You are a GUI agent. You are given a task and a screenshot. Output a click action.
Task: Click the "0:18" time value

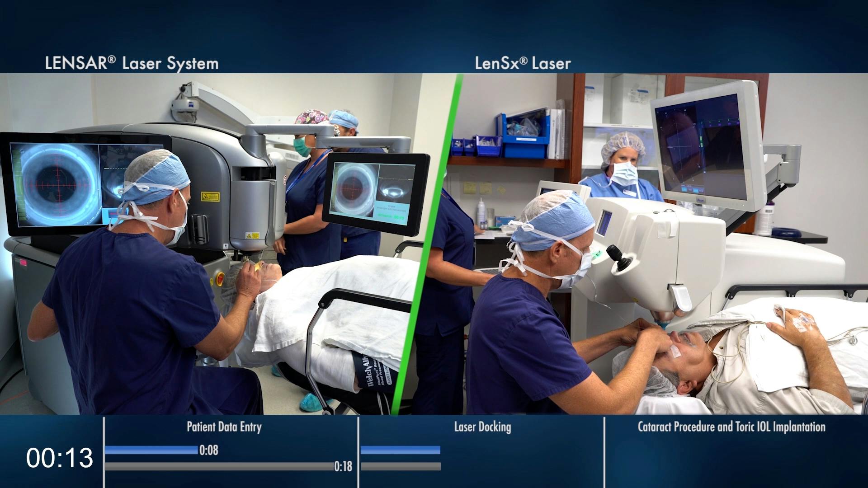click(343, 466)
